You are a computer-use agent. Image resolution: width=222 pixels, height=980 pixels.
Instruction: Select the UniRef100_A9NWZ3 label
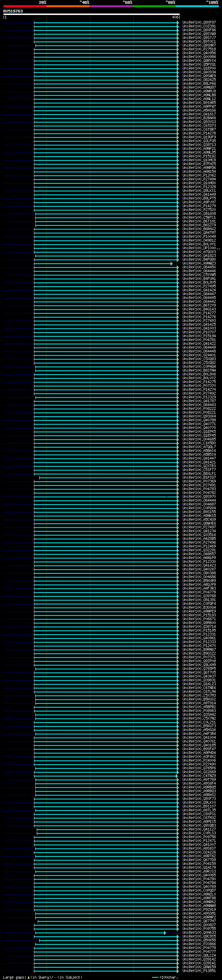pos(199,263)
